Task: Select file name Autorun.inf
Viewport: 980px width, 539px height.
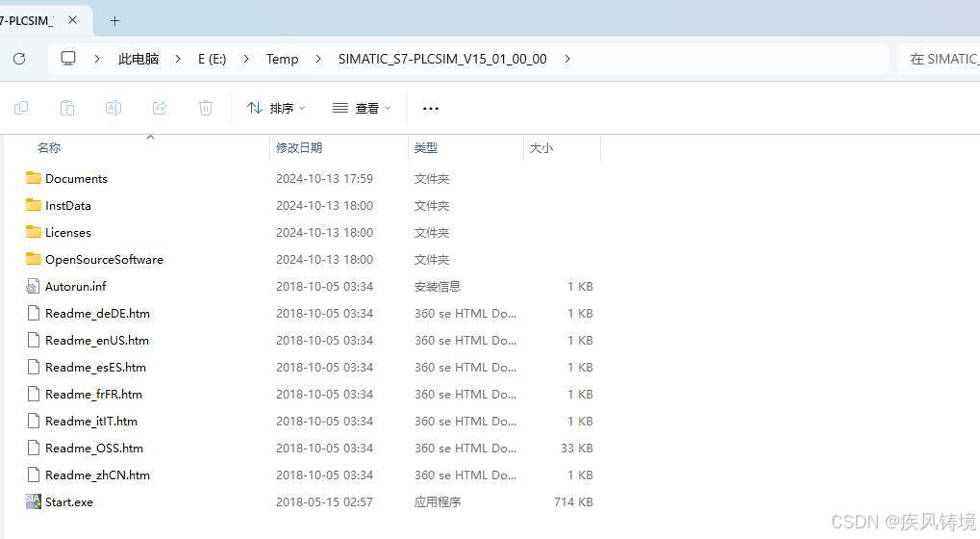Action: [76, 287]
